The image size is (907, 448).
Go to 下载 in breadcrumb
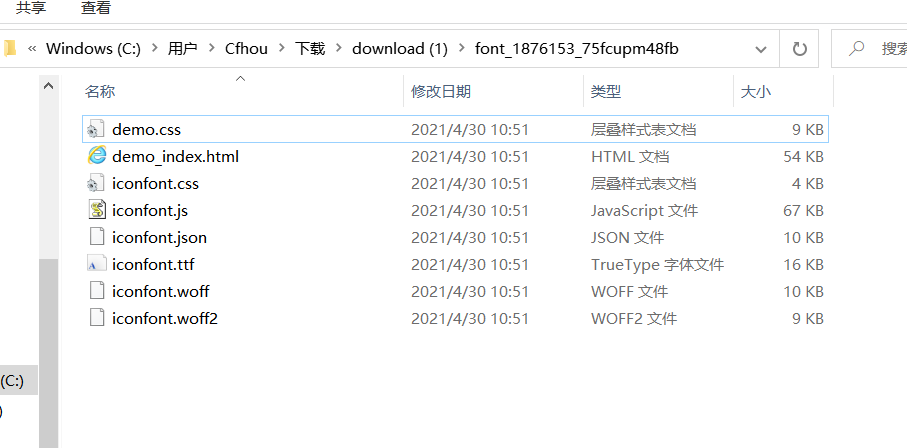coord(310,49)
